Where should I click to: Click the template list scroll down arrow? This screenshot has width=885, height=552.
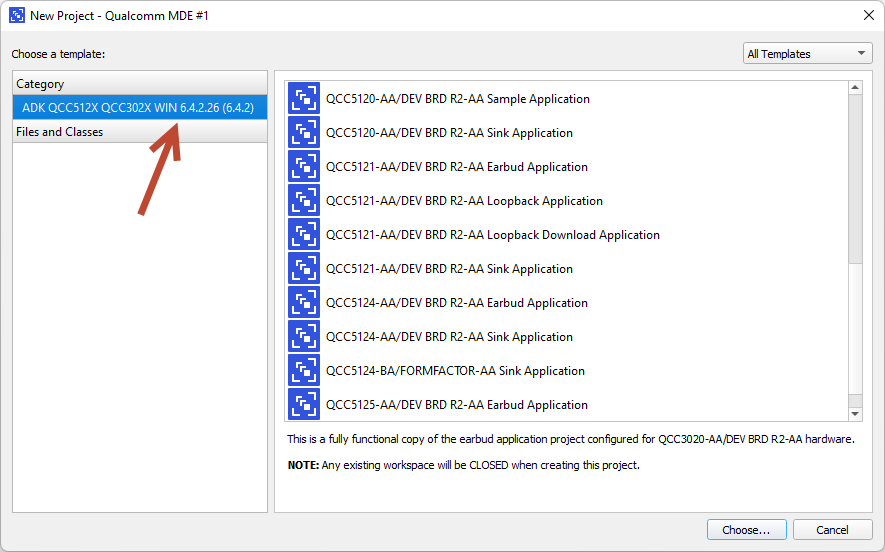click(855, 414)
